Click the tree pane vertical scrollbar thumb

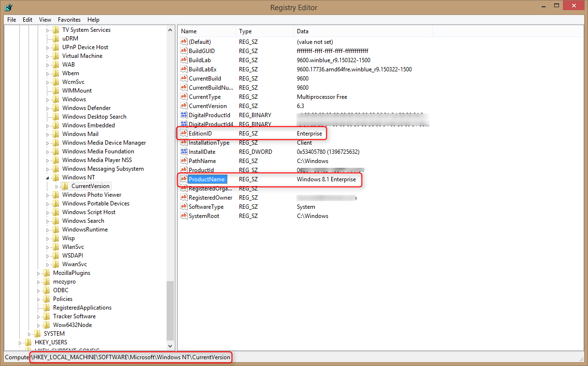[170, 310]
